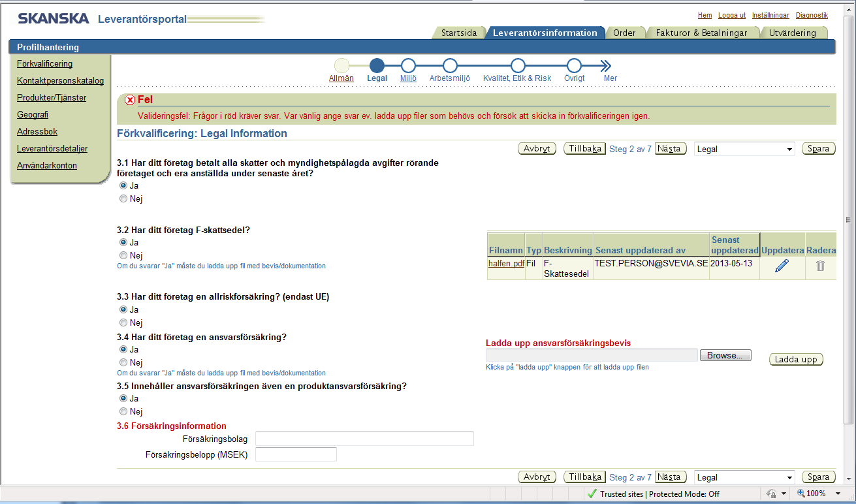Click the Trusted sites checkmark icon
The width and height of the screenshot is (856, 504).
592,494
